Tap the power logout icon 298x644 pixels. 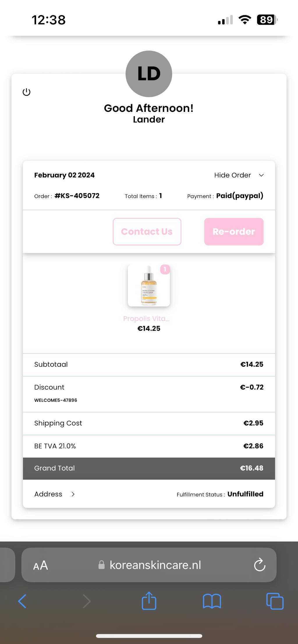coord(26,92)
